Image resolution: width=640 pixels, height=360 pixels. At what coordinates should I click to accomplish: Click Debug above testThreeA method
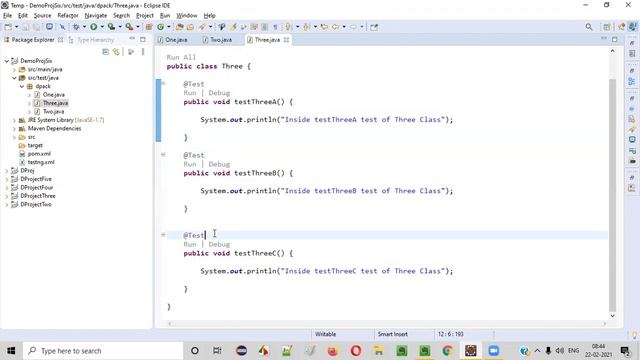(x=219, y=93)
